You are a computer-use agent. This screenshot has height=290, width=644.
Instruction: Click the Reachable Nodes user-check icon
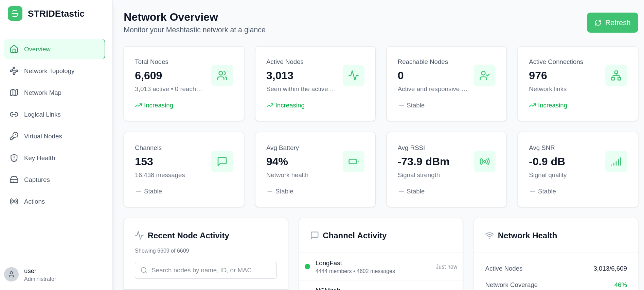click(485, 75)
